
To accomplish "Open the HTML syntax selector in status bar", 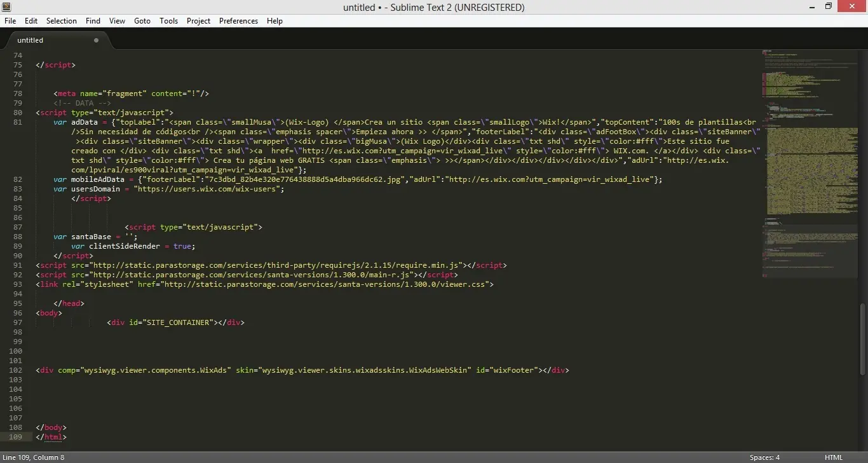I will (834, 457).
